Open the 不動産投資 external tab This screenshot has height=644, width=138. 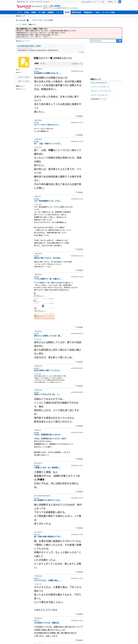click(x=88, y=12)
